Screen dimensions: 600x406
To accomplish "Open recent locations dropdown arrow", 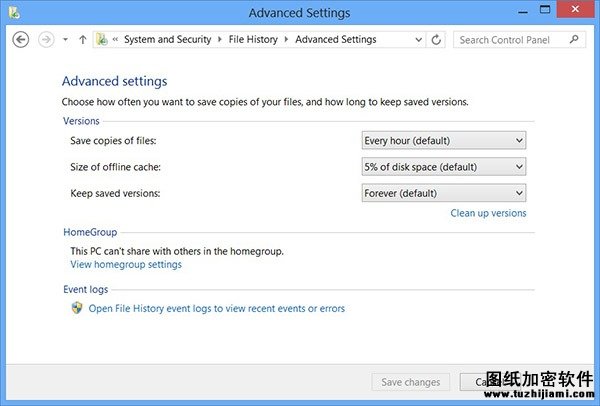I will (x=65, y=39).
